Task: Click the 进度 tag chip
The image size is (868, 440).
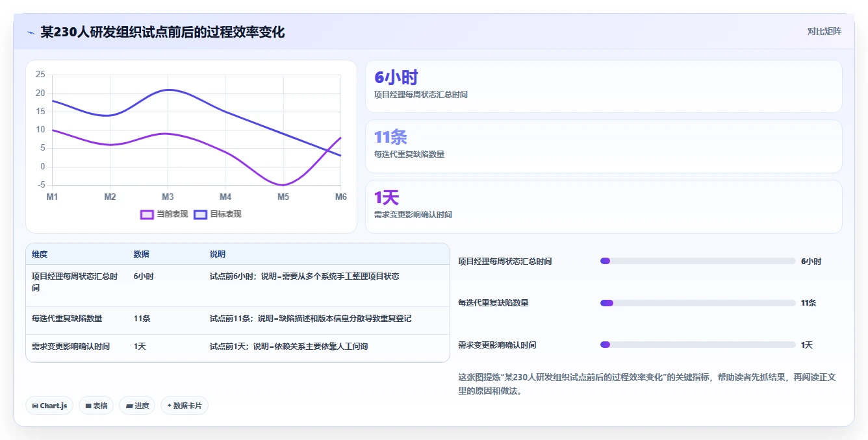Action: click(137, 406)
